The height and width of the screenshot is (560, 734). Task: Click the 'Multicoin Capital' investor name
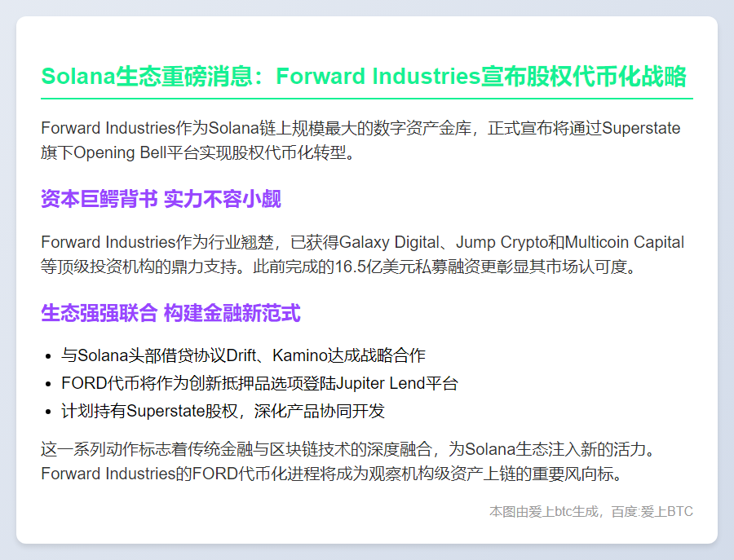point(624,242)
